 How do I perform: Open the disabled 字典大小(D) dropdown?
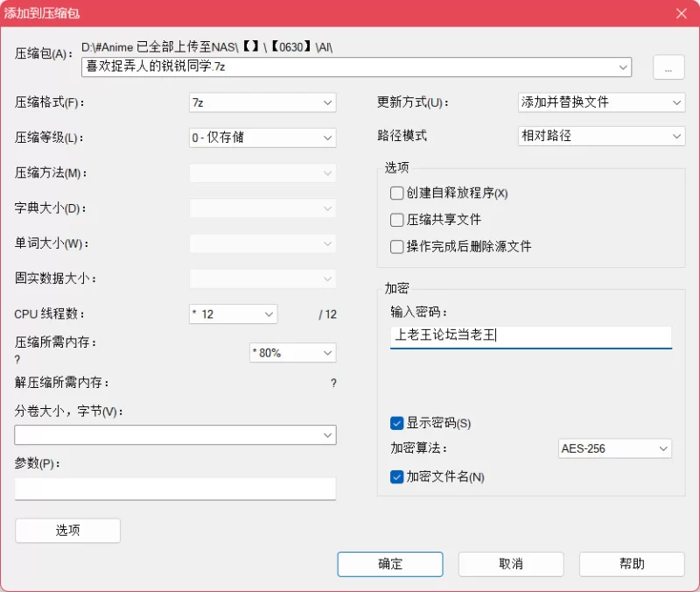(262, 208)
